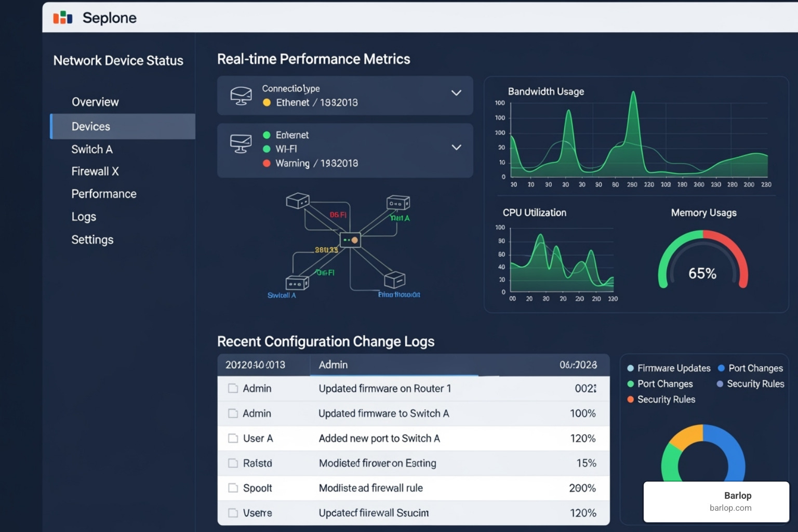Check the checkbox on the Spoolt row

pos(232,488)
